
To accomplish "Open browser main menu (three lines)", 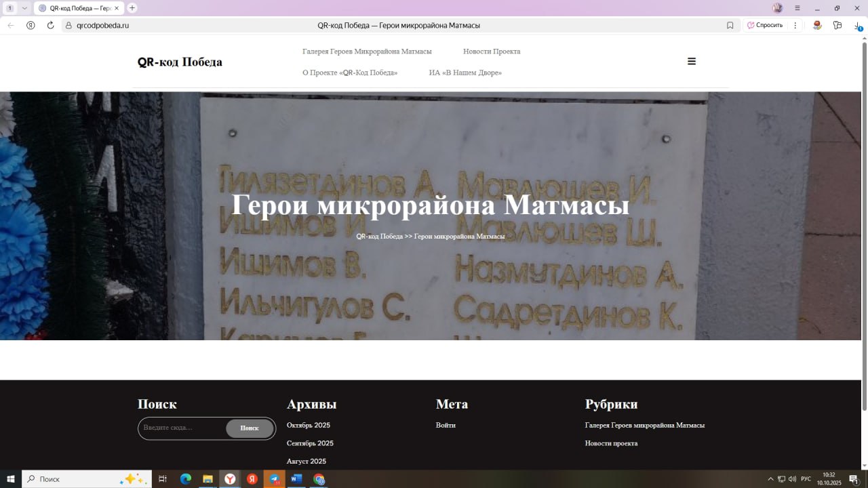I will pos(797,8).
